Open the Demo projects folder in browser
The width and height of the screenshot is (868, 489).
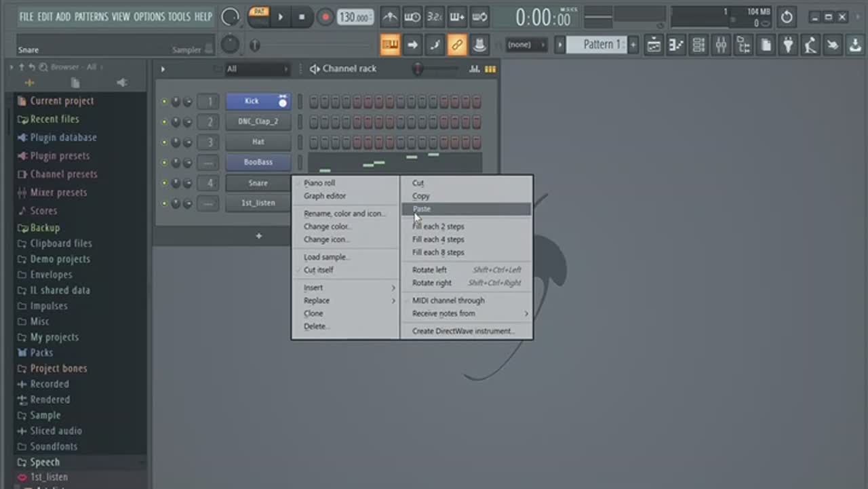60,259
